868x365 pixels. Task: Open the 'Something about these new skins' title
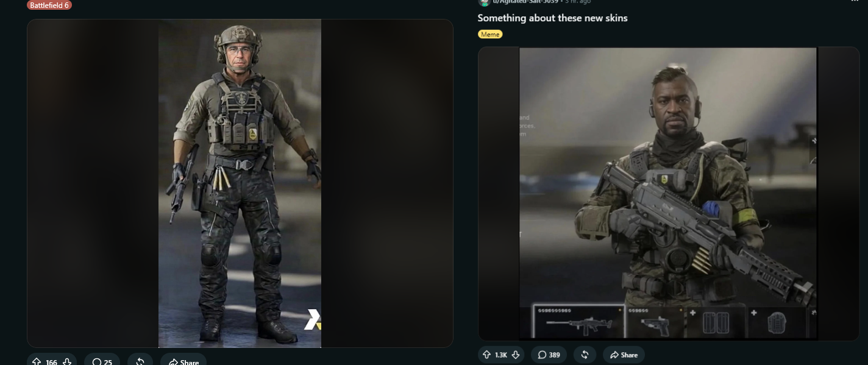coord(552,18)
